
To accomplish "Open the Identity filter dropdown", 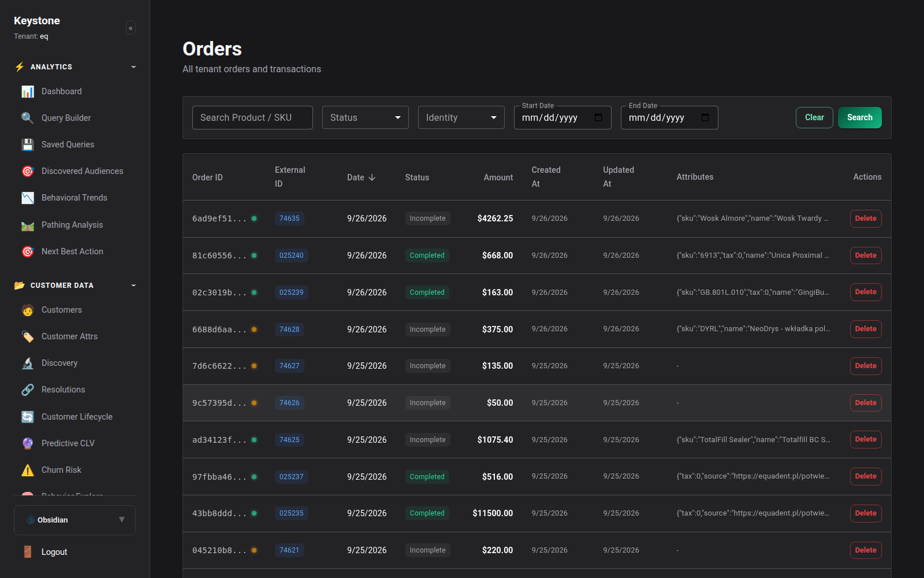I will tap(461, 117).
